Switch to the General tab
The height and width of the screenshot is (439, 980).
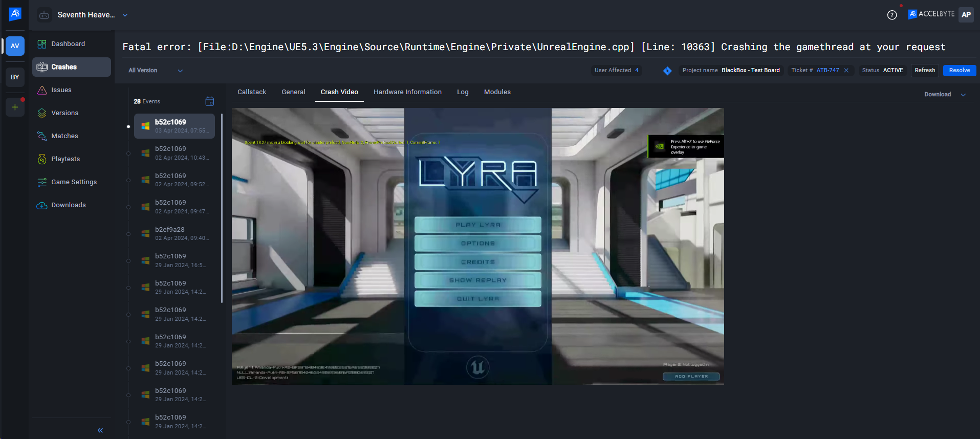point(293,92)
